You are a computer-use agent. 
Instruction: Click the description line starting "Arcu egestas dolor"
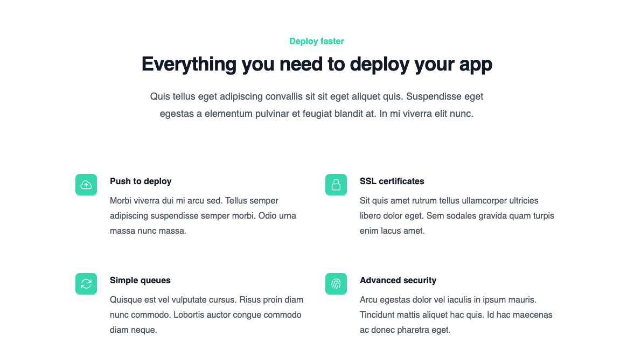click(448, 300)
